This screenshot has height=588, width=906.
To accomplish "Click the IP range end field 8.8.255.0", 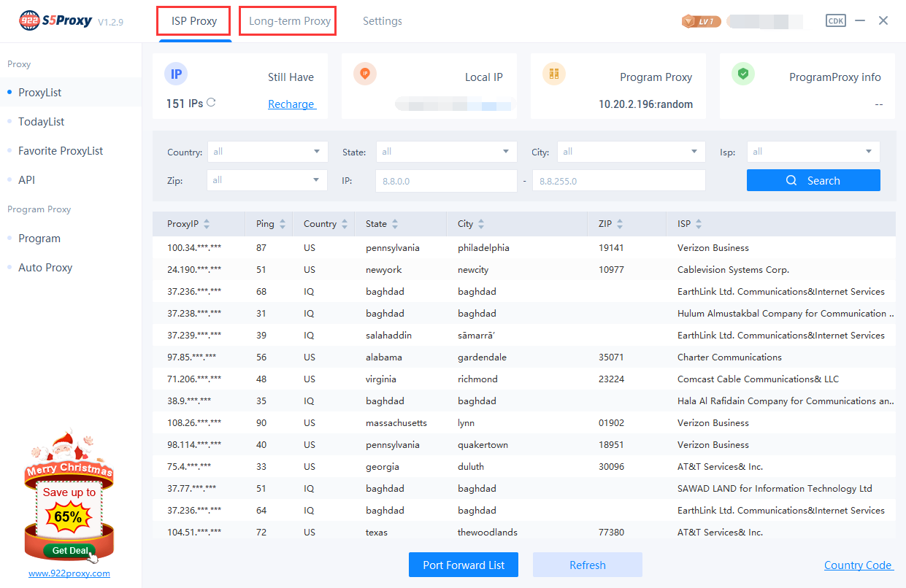I will [619, 181].
